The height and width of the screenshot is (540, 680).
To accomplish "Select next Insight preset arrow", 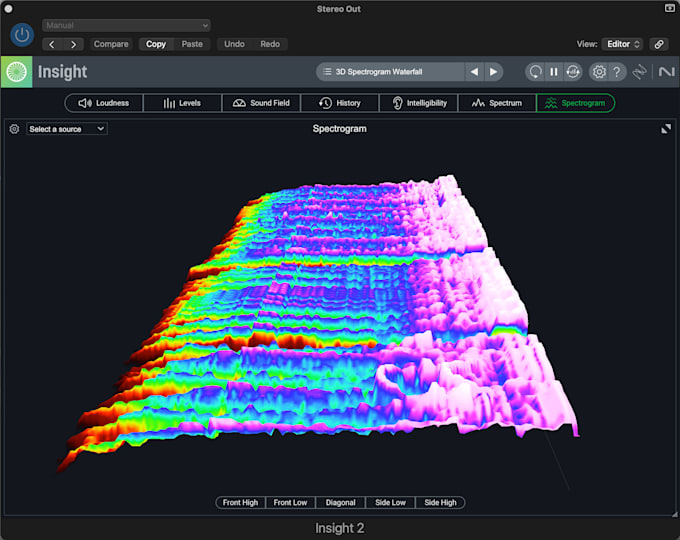I will tap(494, 72).
